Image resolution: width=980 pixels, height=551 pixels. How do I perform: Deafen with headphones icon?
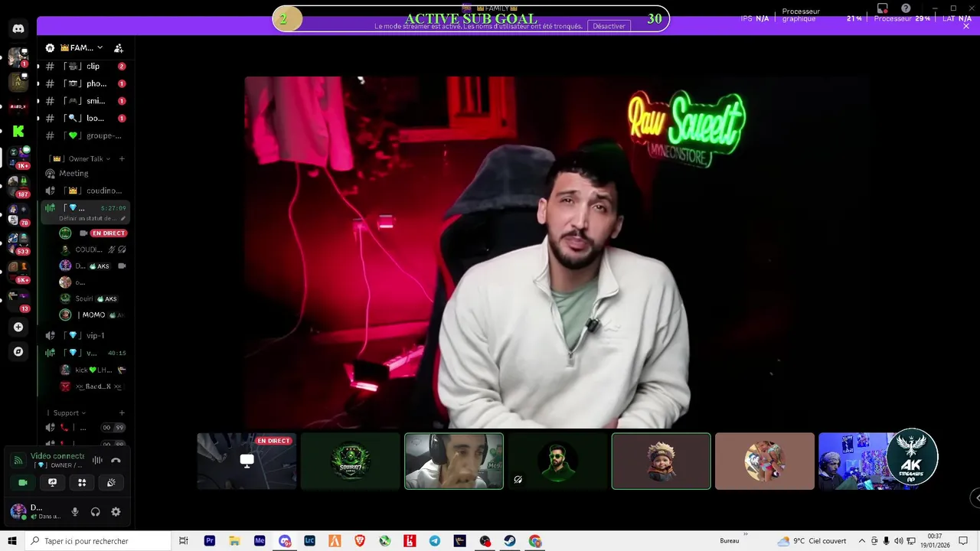(x=95, y=512)
